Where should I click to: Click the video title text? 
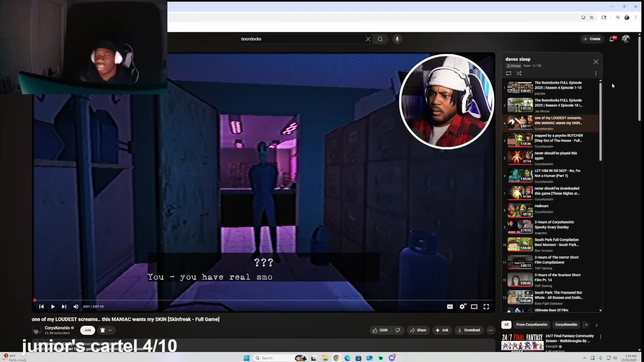coord(125,319)
